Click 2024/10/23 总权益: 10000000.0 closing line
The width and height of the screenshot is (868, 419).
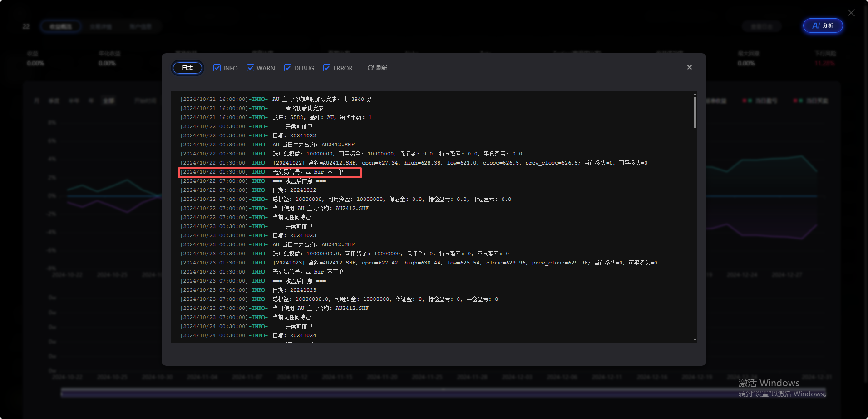point(340,299)
